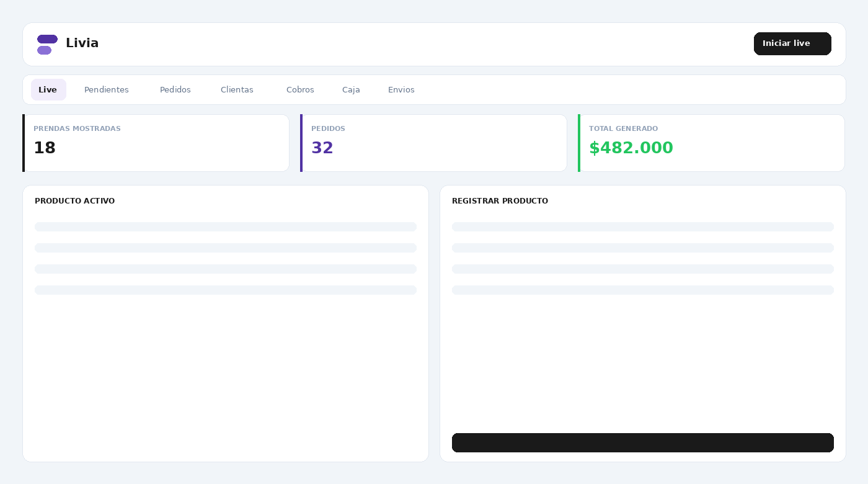Viewport: 868px width, 484px height.
Task: Click the purple Livia logo icon
Action: pyautogui.click(x=47, y=45)
